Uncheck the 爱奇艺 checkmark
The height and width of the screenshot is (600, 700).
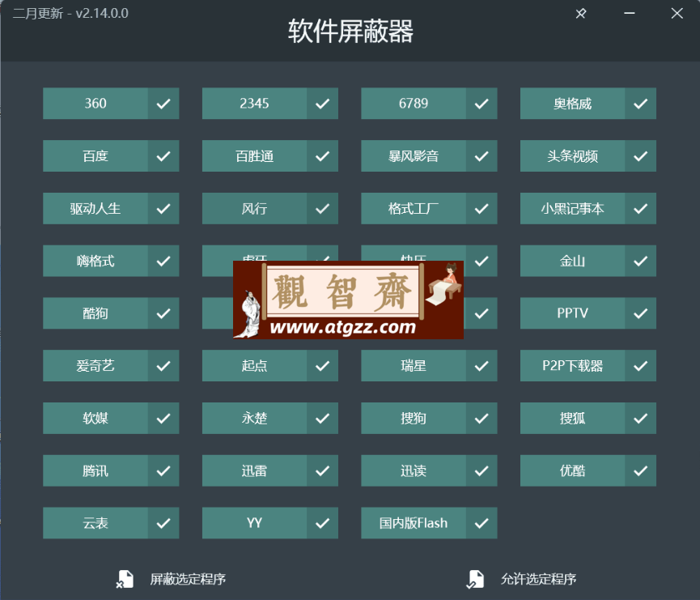click(163, 366)
